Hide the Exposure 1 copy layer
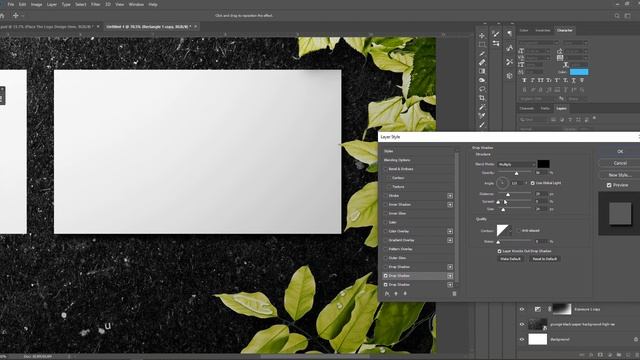The height and width of the screenshot is (360, 640). tap(522, 309)
